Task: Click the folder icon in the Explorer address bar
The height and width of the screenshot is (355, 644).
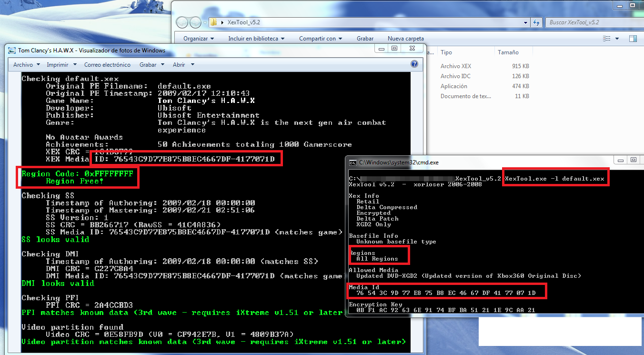Action: point(214,22)
